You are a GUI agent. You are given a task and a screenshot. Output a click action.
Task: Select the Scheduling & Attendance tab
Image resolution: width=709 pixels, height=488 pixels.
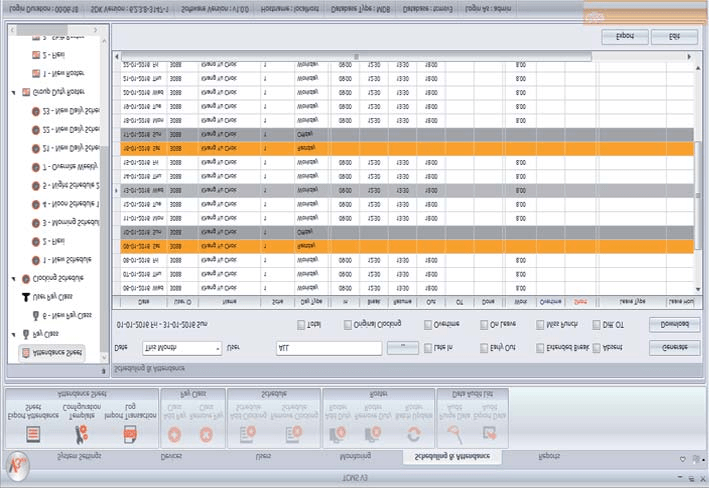pos(452,456)
